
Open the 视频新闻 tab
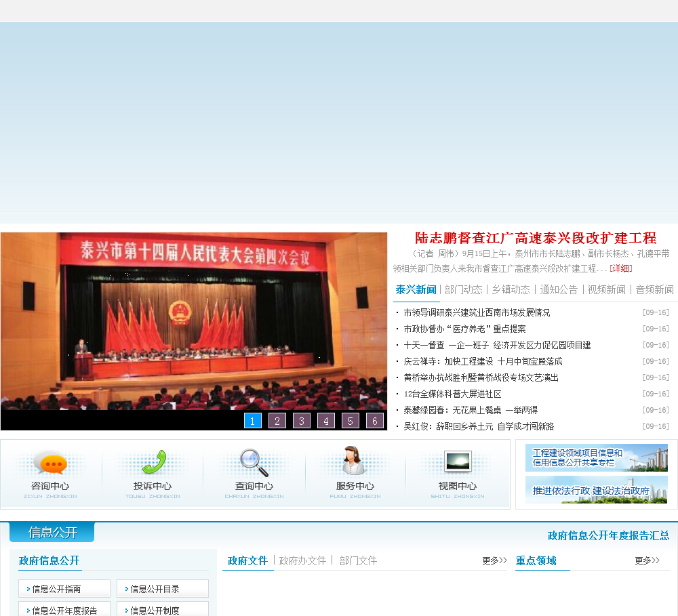(x=606, y=289)
